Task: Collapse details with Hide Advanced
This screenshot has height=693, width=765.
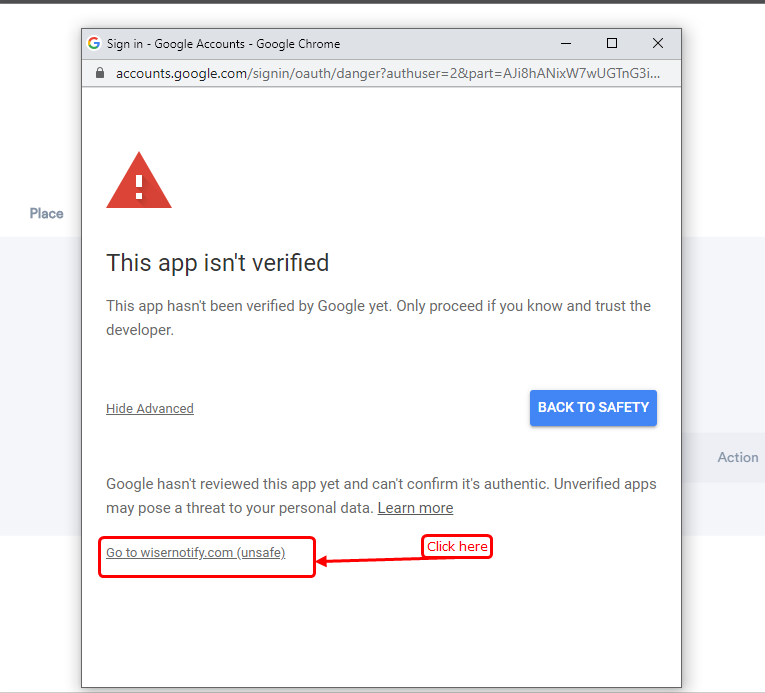Action: click(x=150, y=408)
